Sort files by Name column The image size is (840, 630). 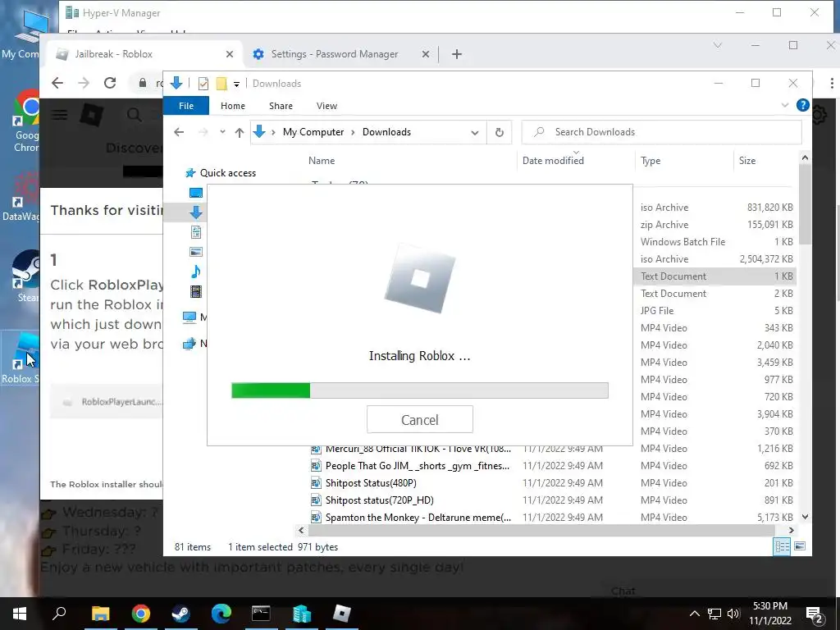tap(322, 160)
